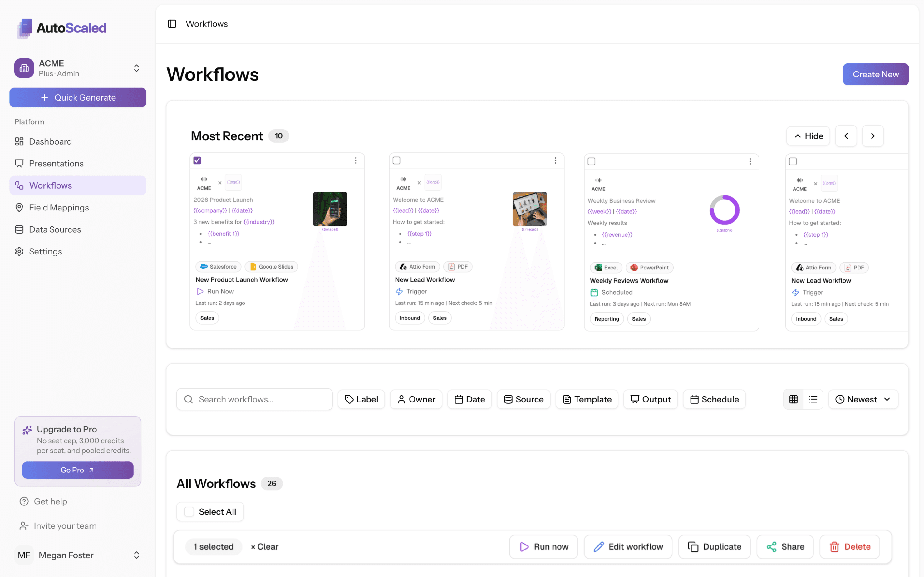Clear the current selection
Screen dimensions: 924x577
pos(265,547)
